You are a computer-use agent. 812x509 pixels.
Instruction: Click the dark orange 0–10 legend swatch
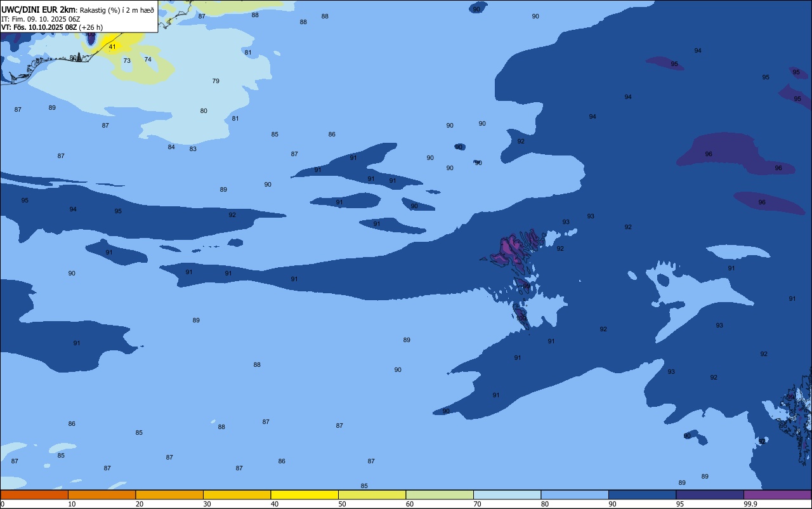(x=34, y=494)
